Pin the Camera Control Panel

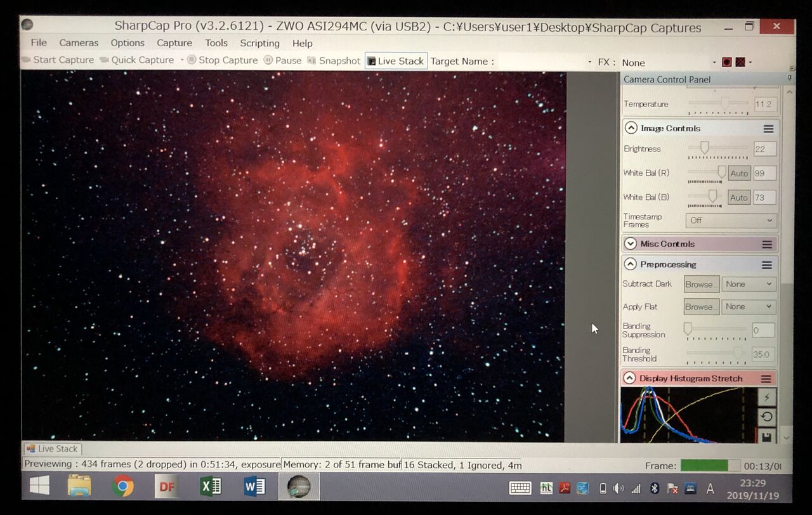(790, 77)
